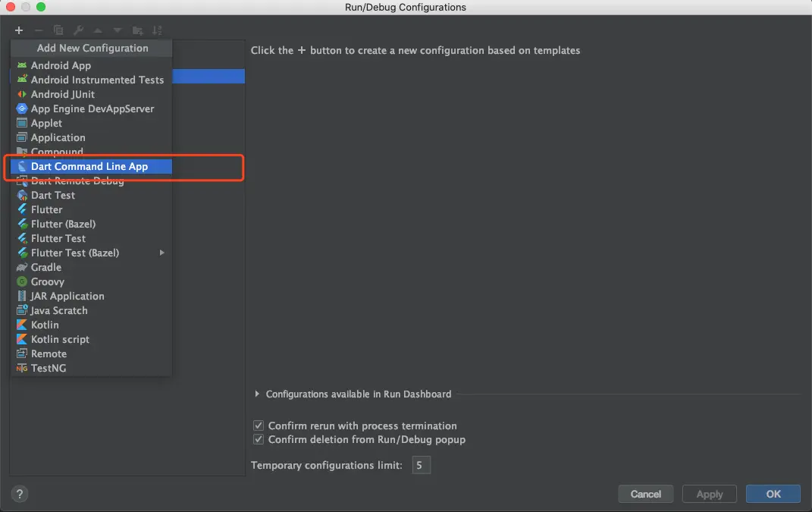
Task: Click the TestNG icon
Action: (x=22, y=369)
